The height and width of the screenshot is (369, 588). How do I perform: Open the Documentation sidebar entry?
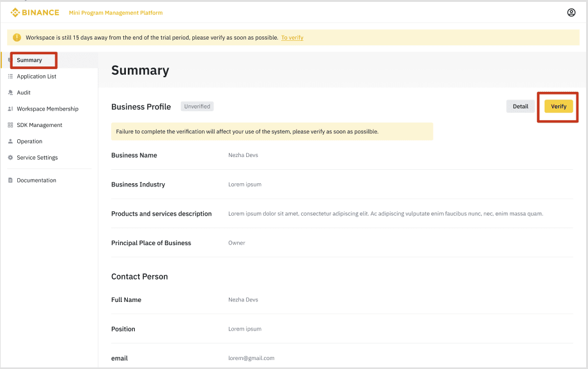tap(36, 180)
